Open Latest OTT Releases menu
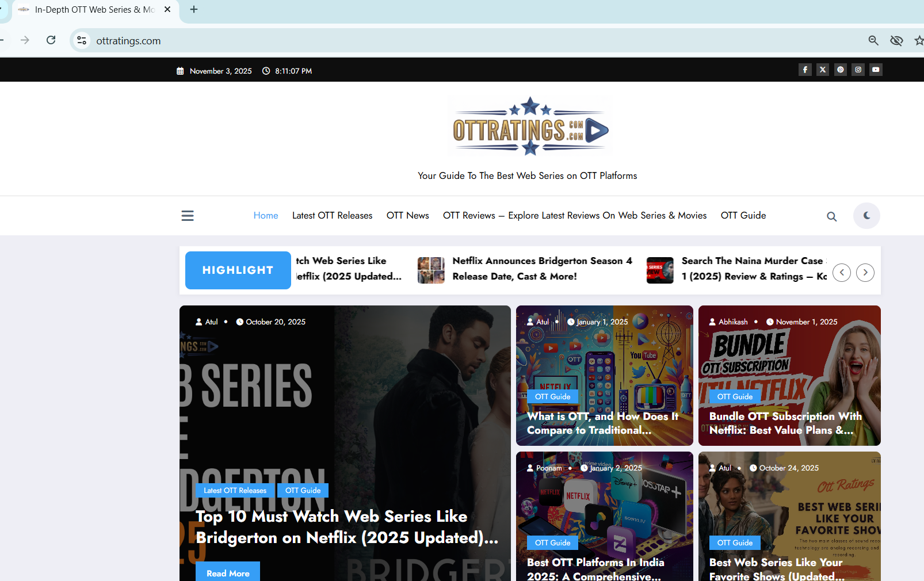This screenshot has width=924, height=581. coord(332,215)
